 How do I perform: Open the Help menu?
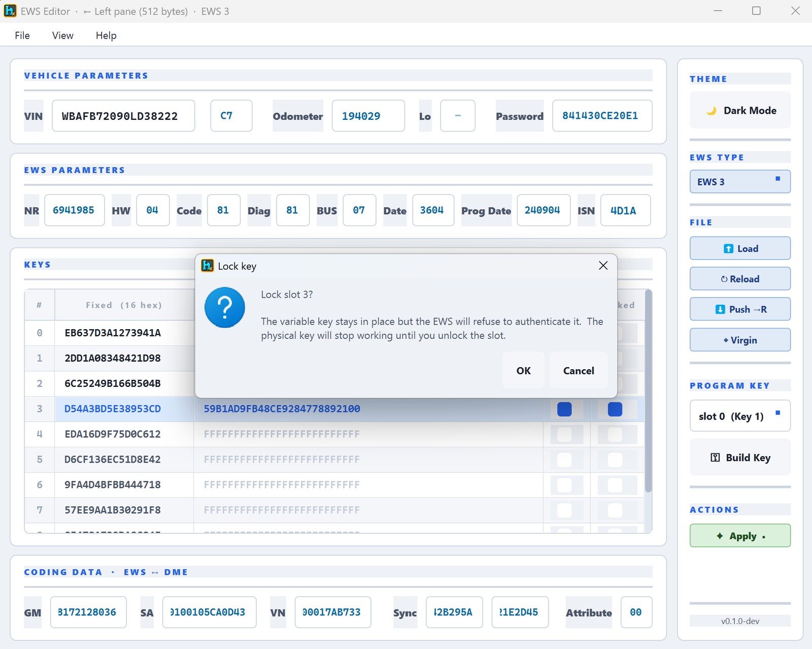pos(106,36)
